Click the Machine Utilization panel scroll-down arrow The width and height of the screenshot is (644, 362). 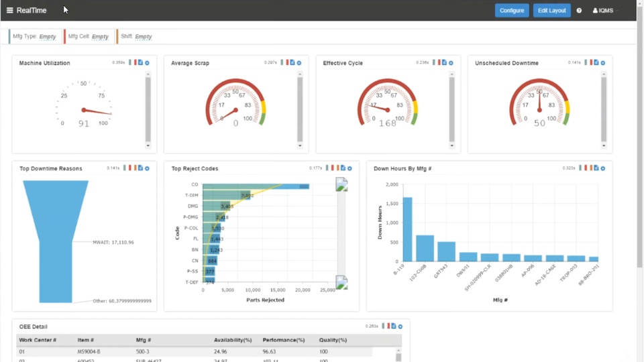[148, 145]
